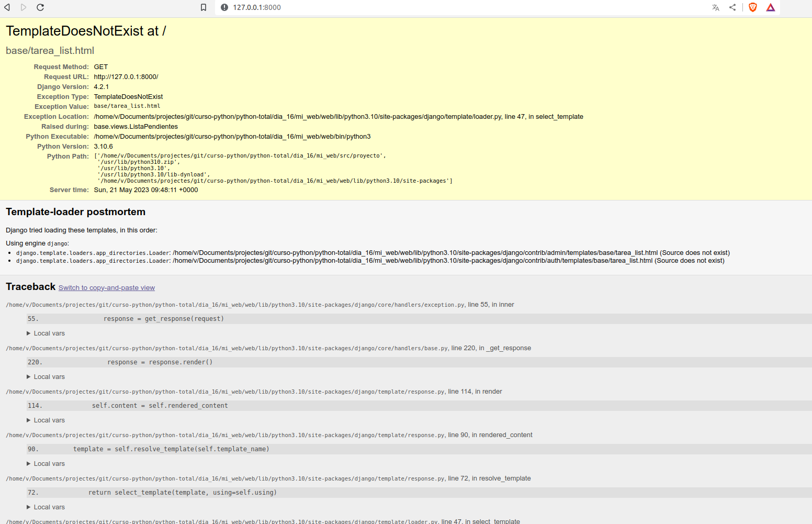Expand Local vars under the self.rendered_content line
The height and width of the screenshot is (524, 812).
pyautogui.click(x=46, y=420)
